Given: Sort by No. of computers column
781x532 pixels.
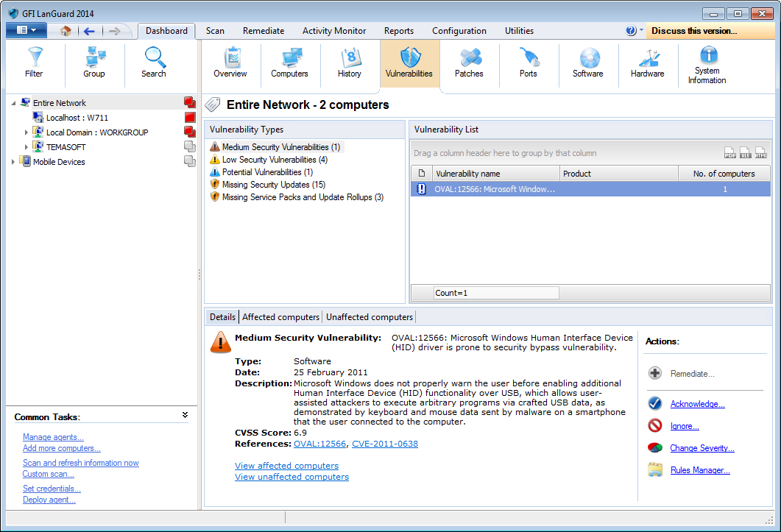Looking at the screenshot, I should point(724,174).
